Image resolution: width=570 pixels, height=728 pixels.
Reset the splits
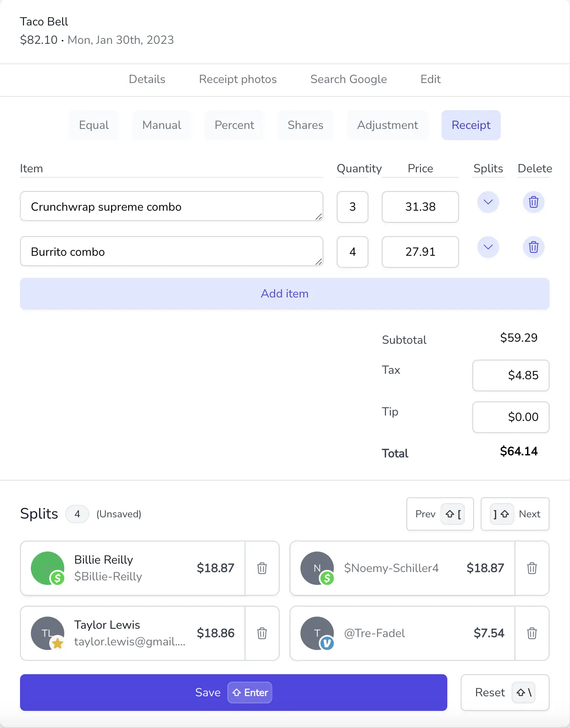tap(505, 693)
